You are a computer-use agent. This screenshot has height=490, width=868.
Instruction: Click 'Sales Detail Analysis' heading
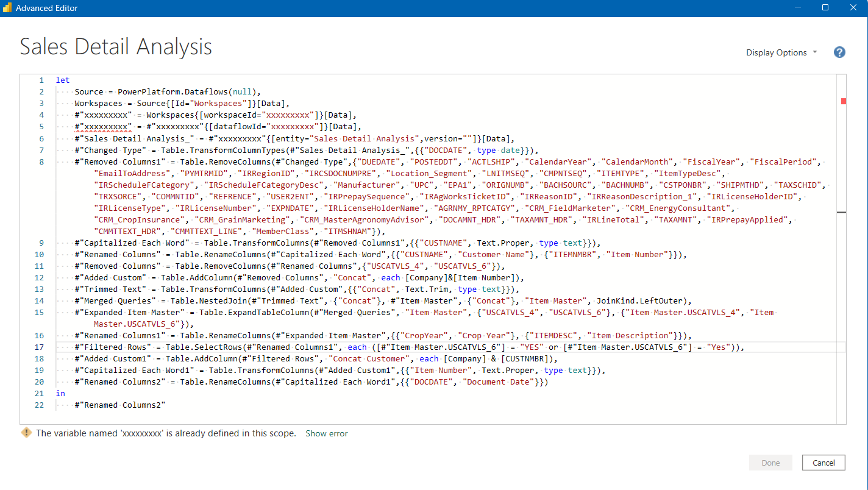116,46
